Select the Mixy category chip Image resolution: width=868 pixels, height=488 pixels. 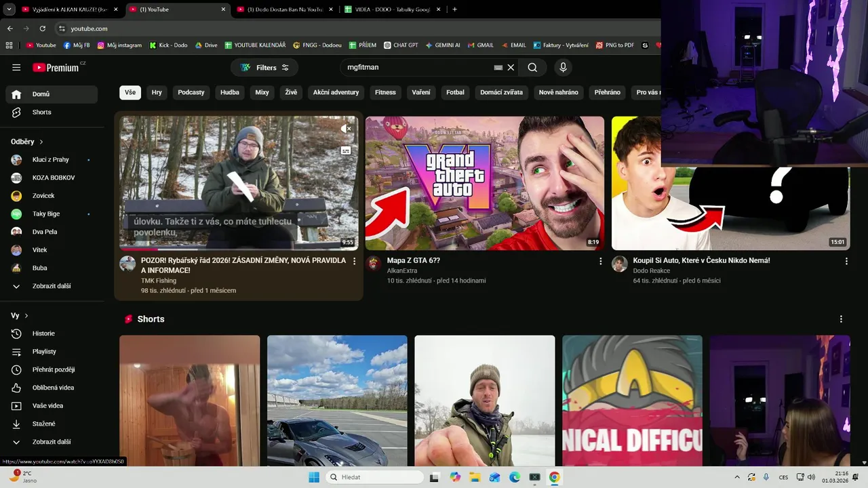[262, 92]
